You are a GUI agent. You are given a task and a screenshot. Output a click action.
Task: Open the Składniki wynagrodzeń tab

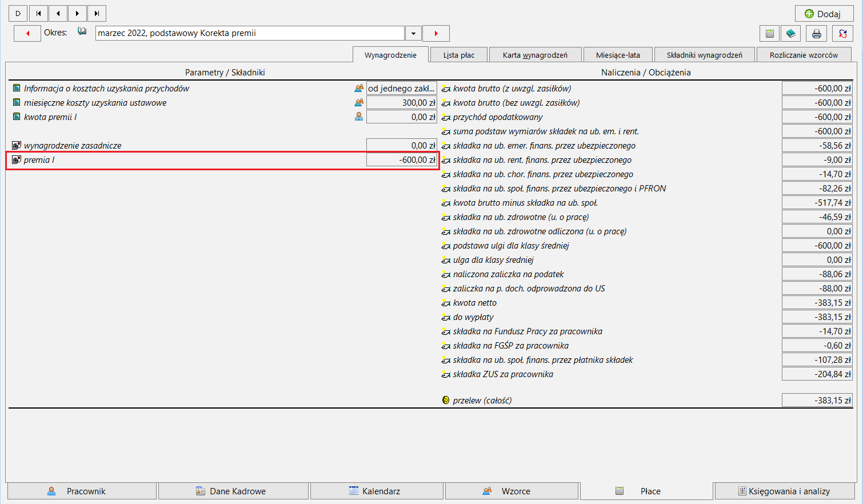(704, 55)
